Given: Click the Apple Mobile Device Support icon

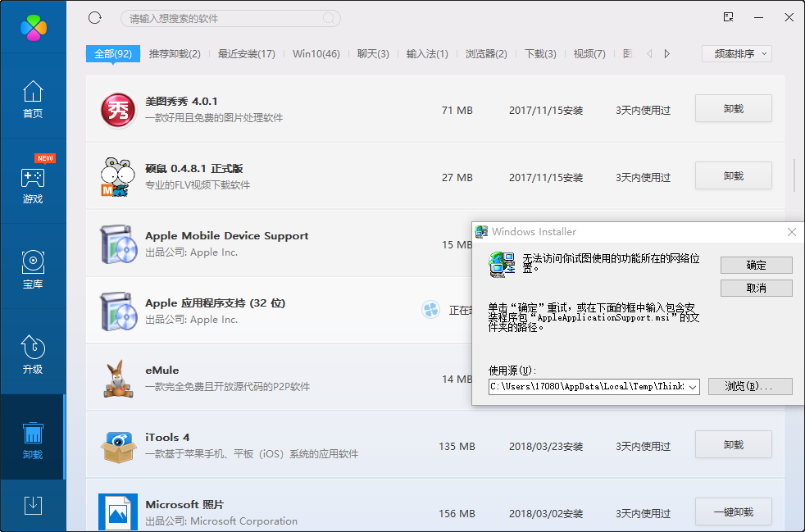Looking at the screenshot, I should click(x=119, y=244).
